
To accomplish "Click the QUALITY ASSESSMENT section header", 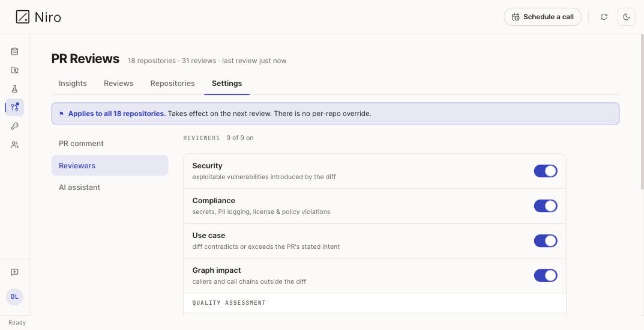I will [229, 303].
